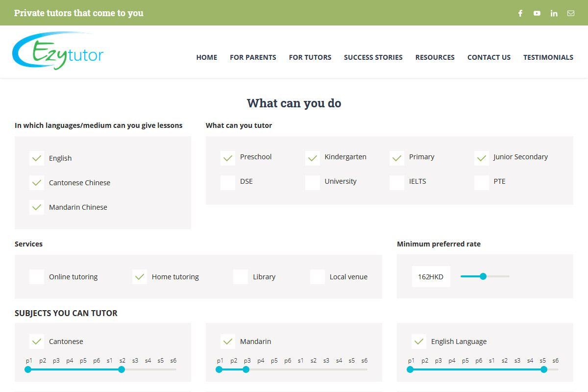Select the University checkbox
This screenshot has height=392, width=588.
313,182
